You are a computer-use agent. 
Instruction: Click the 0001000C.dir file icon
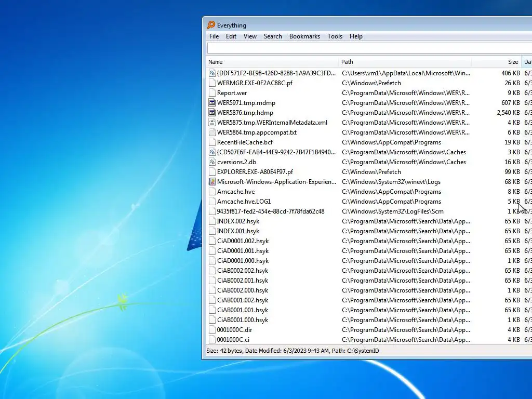point(212,329)
